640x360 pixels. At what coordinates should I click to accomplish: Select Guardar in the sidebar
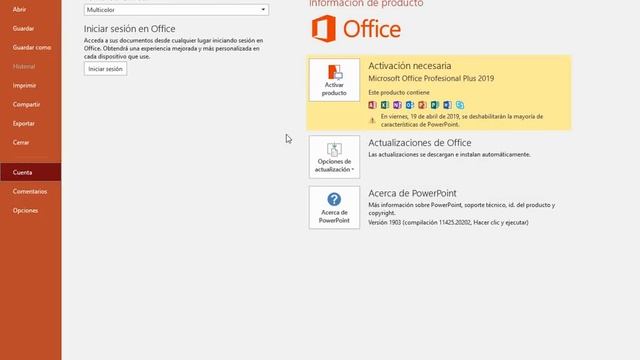[23, 29]
